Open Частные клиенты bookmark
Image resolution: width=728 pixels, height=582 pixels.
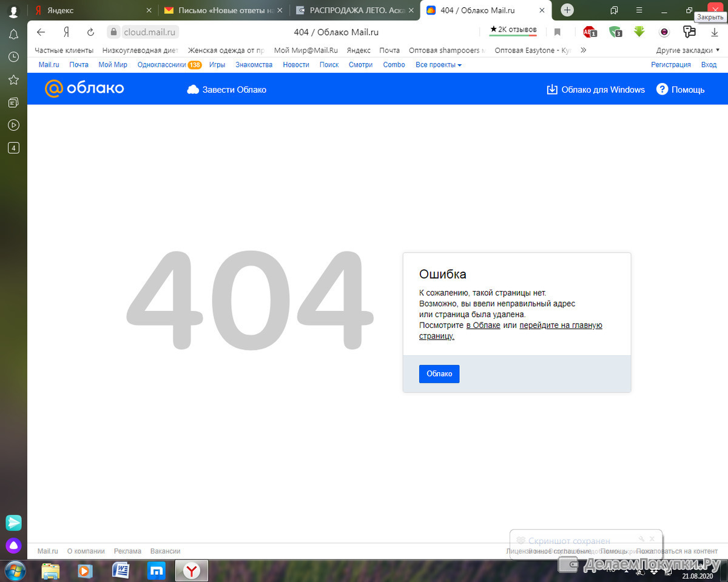(64, 50)
